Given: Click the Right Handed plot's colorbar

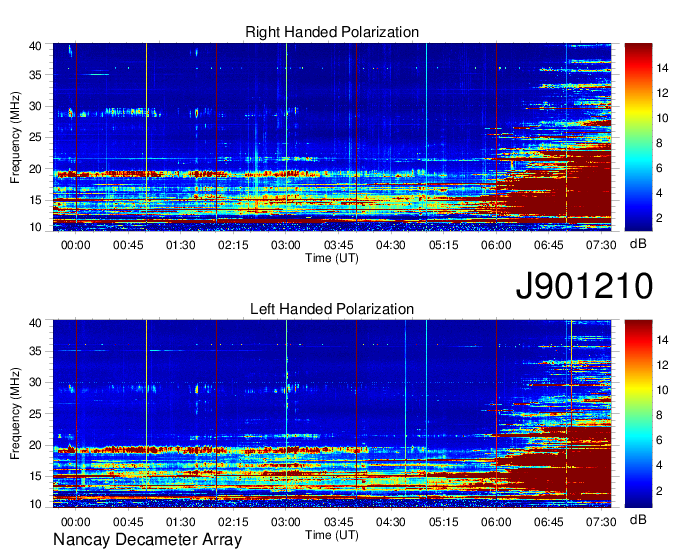Looking at the screenshot, I should click(638, 137).
